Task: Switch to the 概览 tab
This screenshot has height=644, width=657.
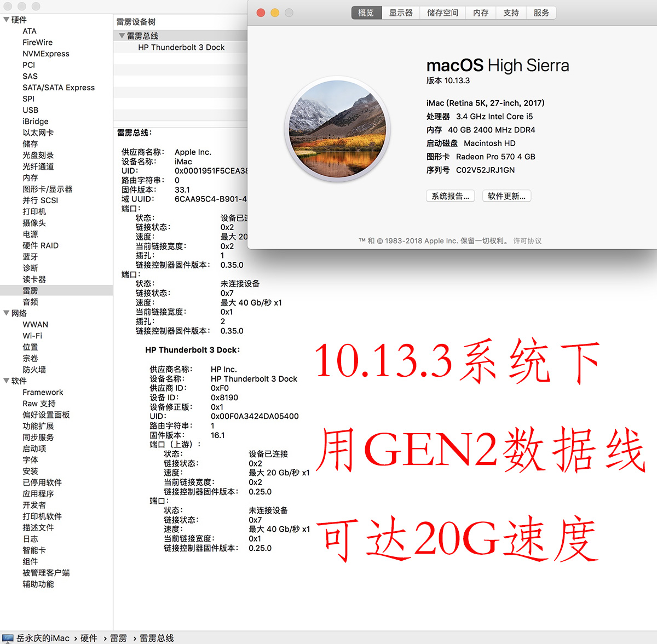Action: point(366,13)
